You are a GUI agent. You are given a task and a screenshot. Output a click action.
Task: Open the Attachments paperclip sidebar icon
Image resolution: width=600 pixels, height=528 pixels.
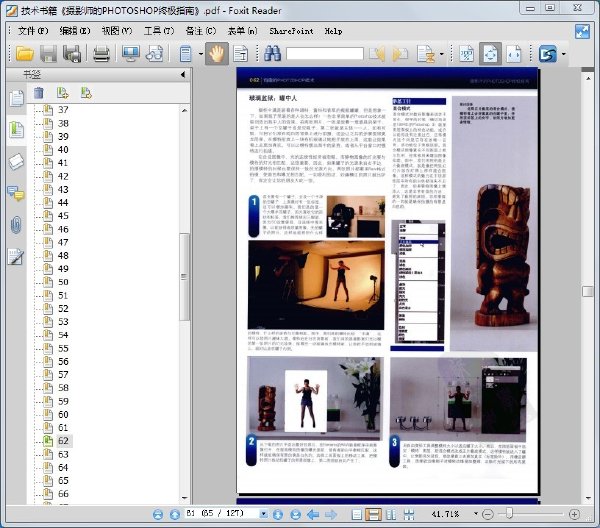[x=16, y=225]
